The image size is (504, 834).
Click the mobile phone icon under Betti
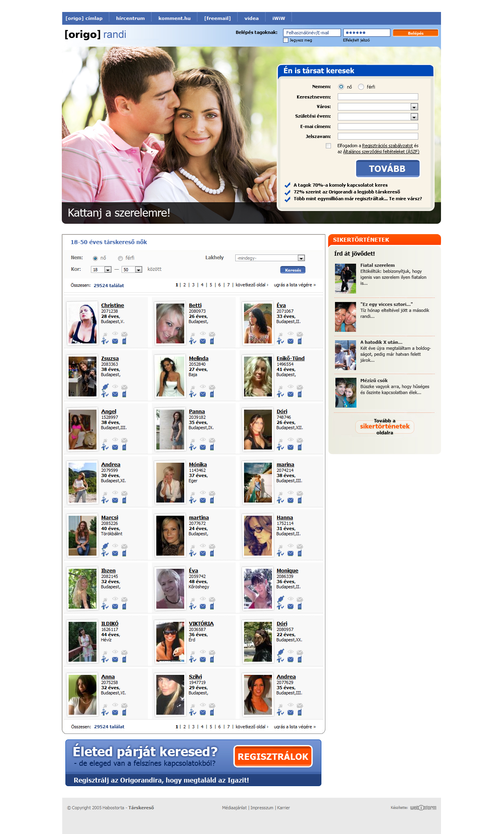pos(212,341)
